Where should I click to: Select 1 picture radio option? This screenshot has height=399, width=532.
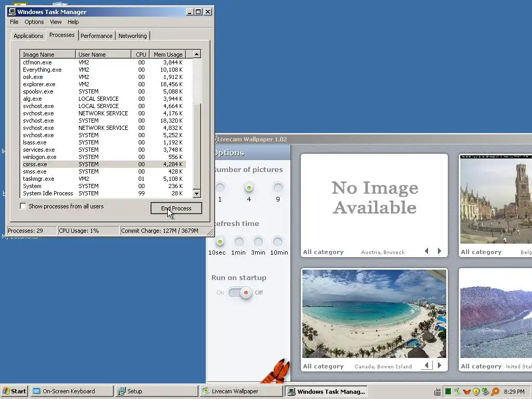coord(220,187)
